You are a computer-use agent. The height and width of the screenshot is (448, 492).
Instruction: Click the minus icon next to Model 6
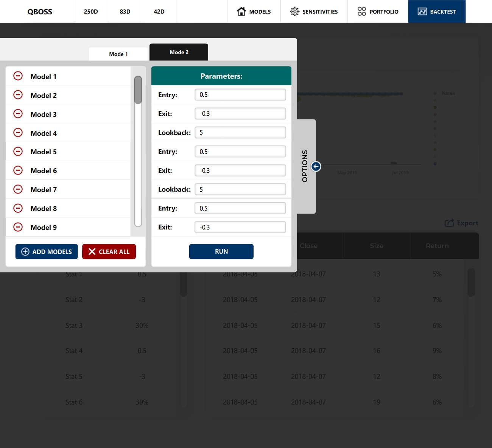pyautogui.click(x=18, y=171)
